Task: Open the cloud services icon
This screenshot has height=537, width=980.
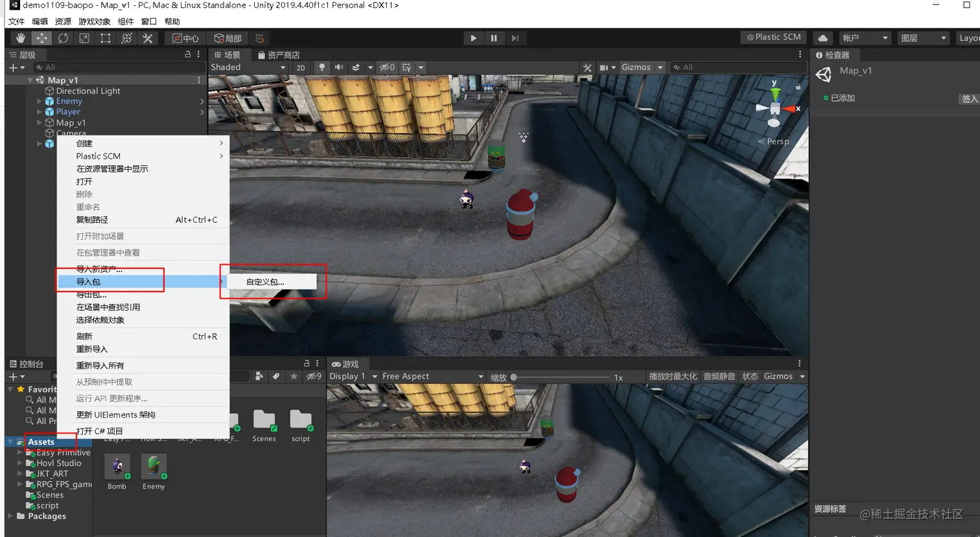Action: click(822, 38)
